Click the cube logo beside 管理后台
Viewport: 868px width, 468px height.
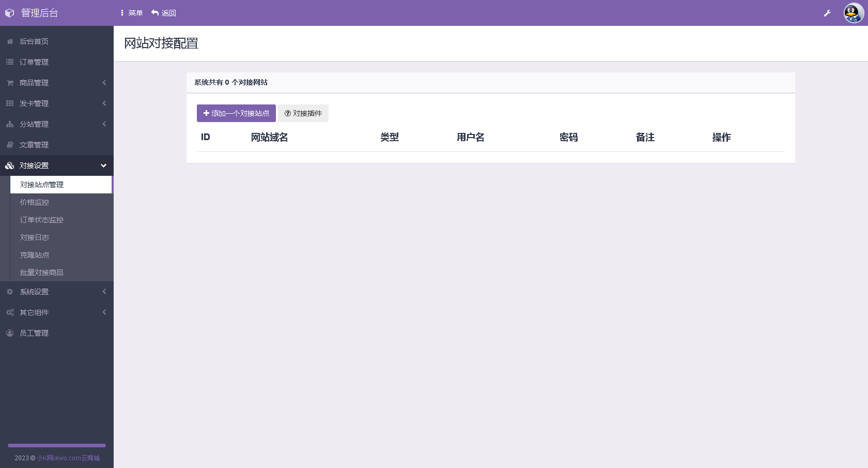tap(9, 13)
